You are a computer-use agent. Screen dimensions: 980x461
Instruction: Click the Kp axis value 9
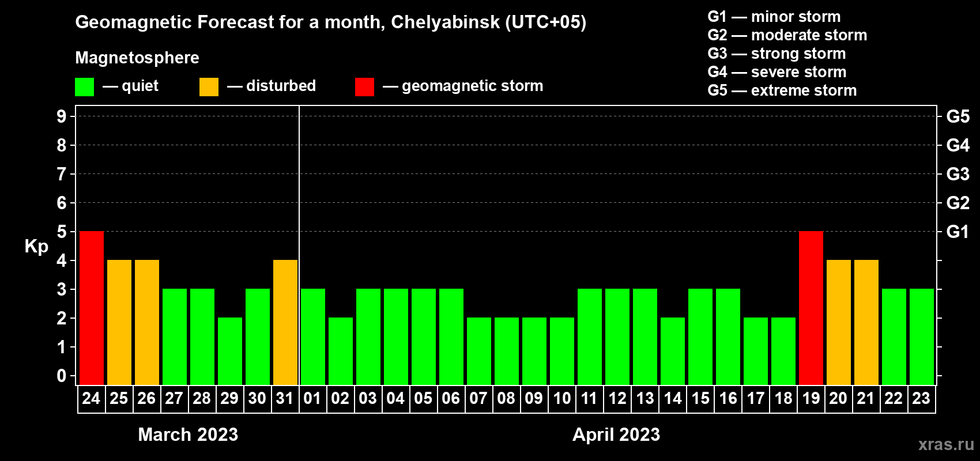point(62,116)
